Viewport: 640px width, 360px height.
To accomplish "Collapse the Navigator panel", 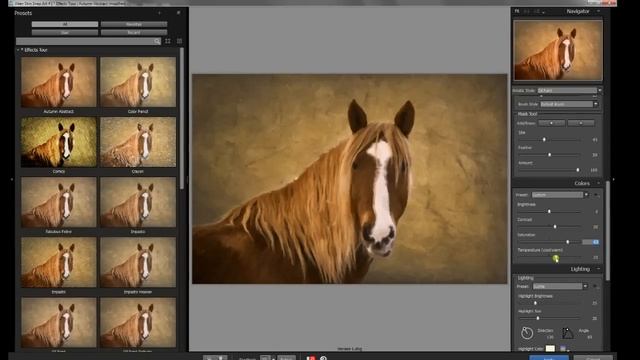I will click(599, 11).
